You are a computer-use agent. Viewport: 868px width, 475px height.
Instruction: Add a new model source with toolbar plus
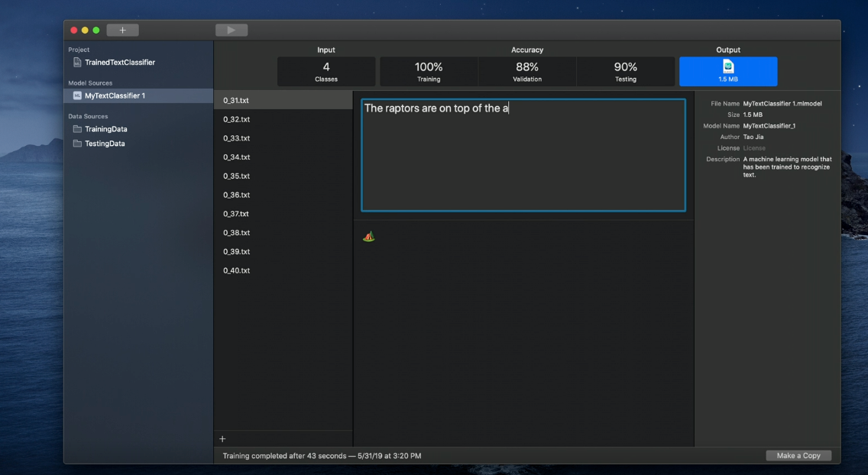tap(122, 29)
